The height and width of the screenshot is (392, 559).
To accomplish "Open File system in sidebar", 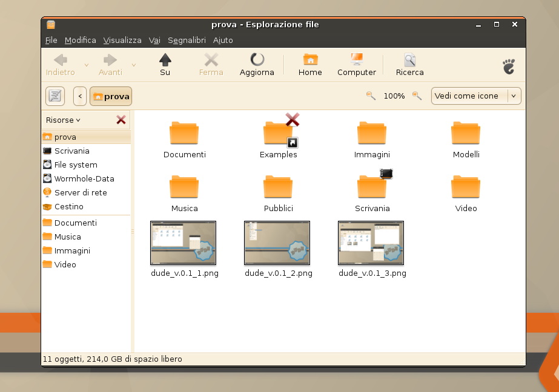I will 86,165.
